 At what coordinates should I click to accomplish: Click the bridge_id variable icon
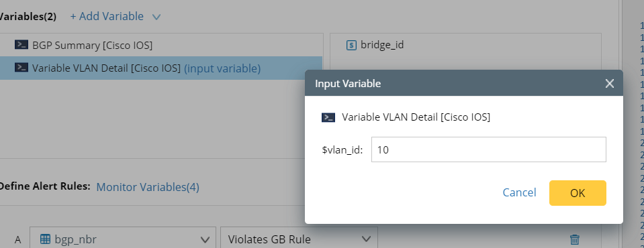[351, 45]
